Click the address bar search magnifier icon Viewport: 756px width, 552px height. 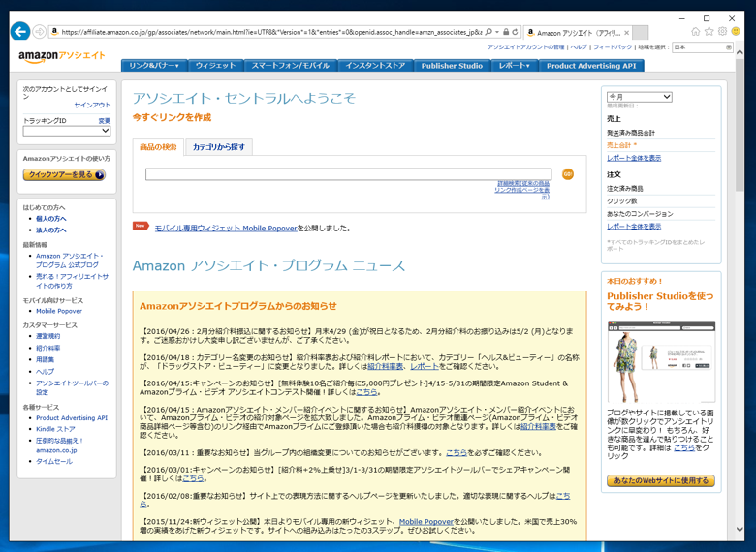point(488,32)
